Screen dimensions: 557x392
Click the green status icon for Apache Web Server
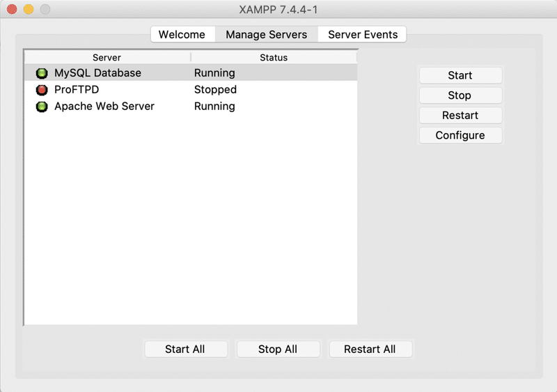pos(42,107)
